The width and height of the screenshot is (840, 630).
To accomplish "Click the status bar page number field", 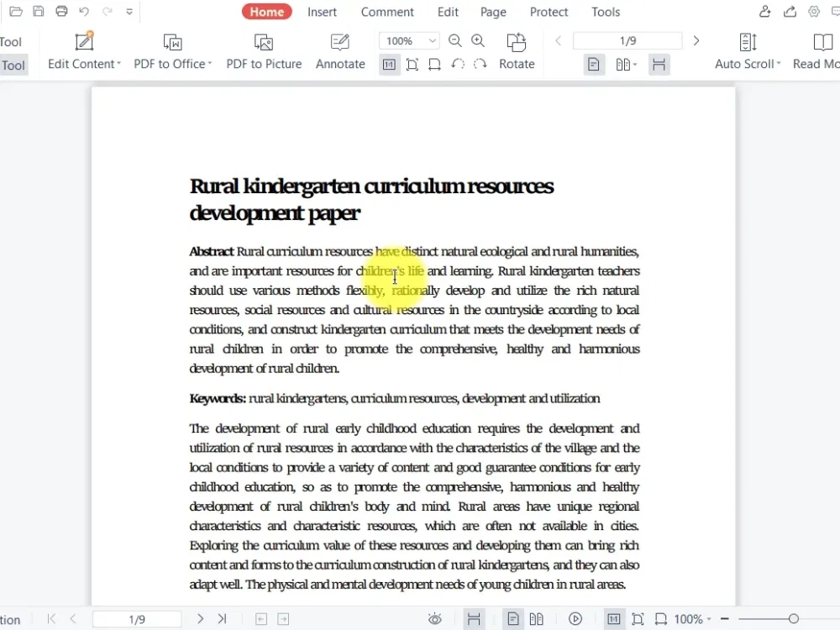I will (137, 619).
